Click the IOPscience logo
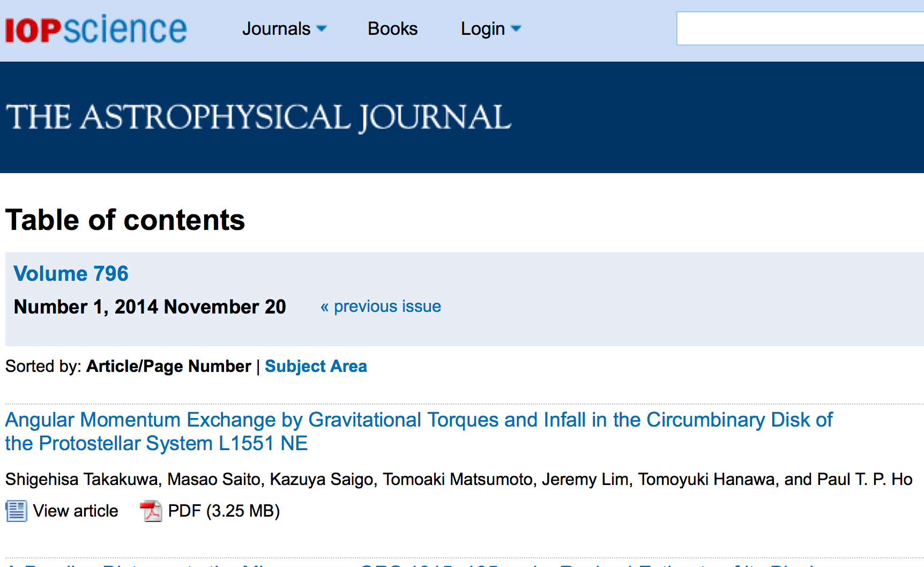 [x=96, y=29]
